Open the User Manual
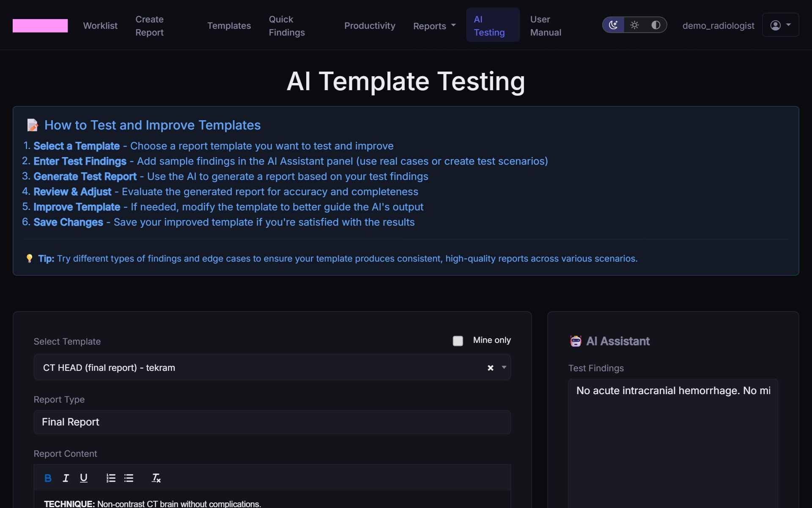812x508 pixels. tap(546, 25)
